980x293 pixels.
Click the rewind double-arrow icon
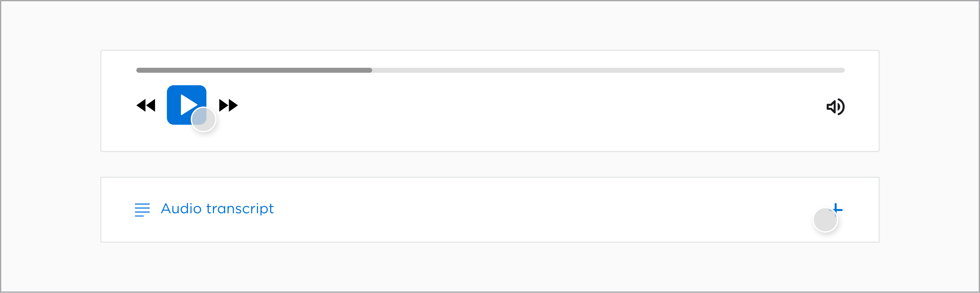coord(146,105)
